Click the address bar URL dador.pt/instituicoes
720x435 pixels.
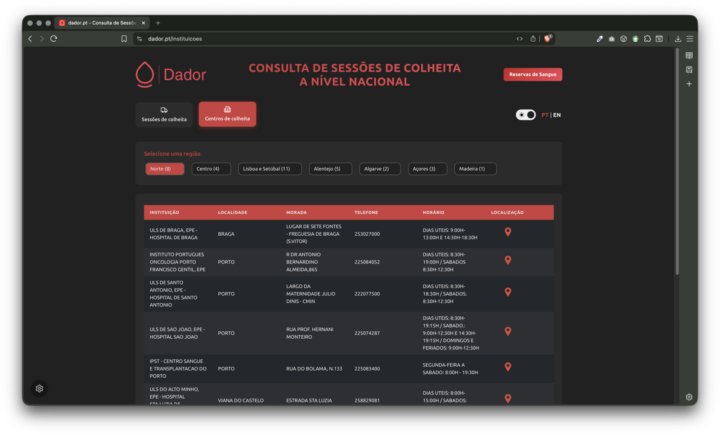click(175, 39)
